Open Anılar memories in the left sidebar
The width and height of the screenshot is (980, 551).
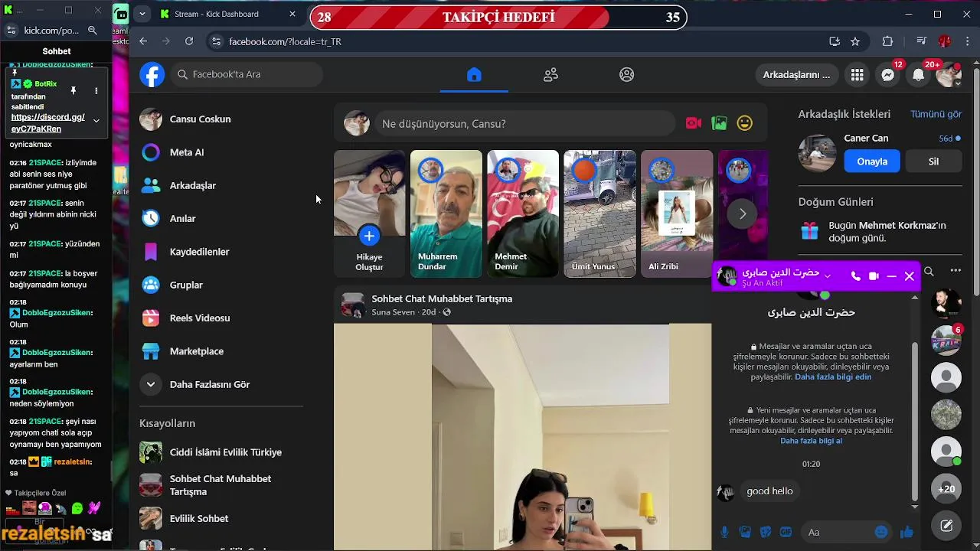(222, 219)
